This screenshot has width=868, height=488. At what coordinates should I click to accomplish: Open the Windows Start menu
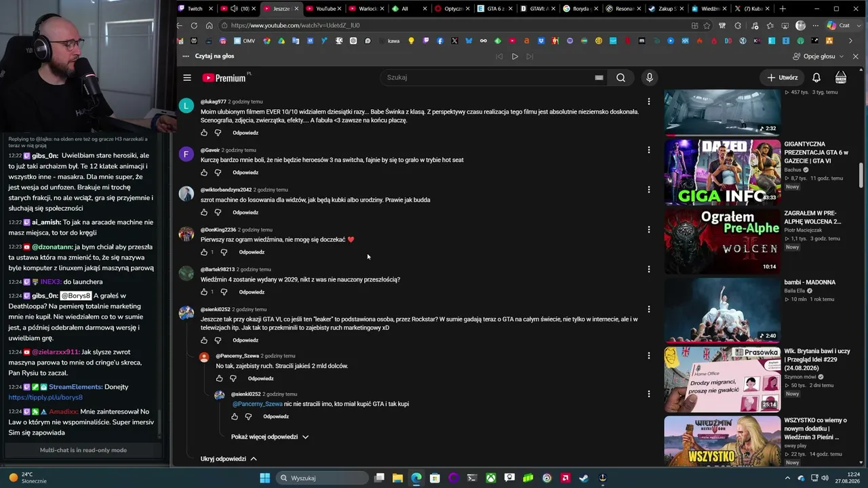264,478
